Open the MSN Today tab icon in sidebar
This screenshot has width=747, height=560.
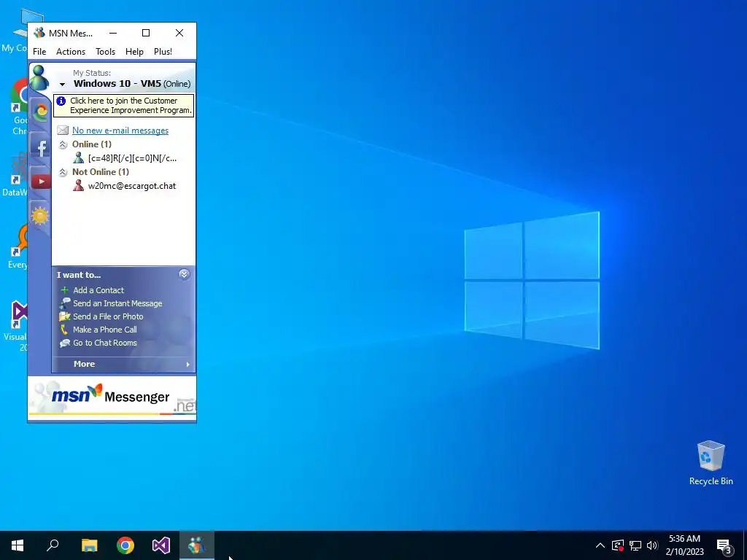(x=41, y=112)
